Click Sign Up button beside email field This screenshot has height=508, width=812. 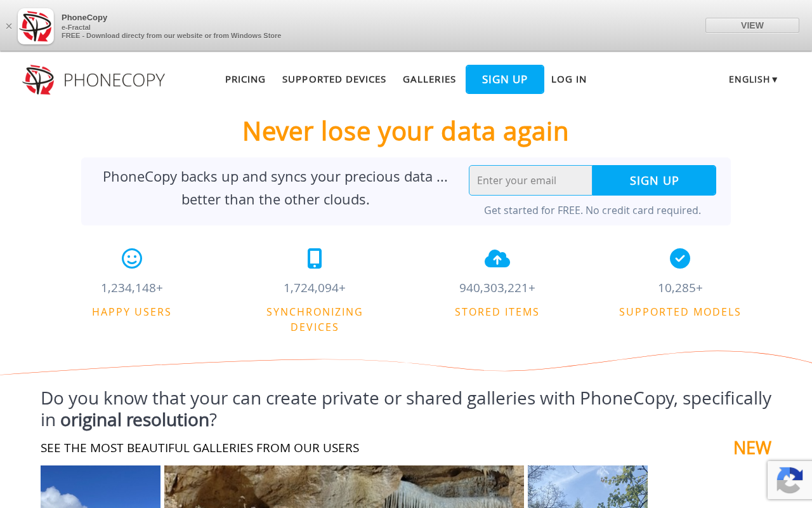654,180
